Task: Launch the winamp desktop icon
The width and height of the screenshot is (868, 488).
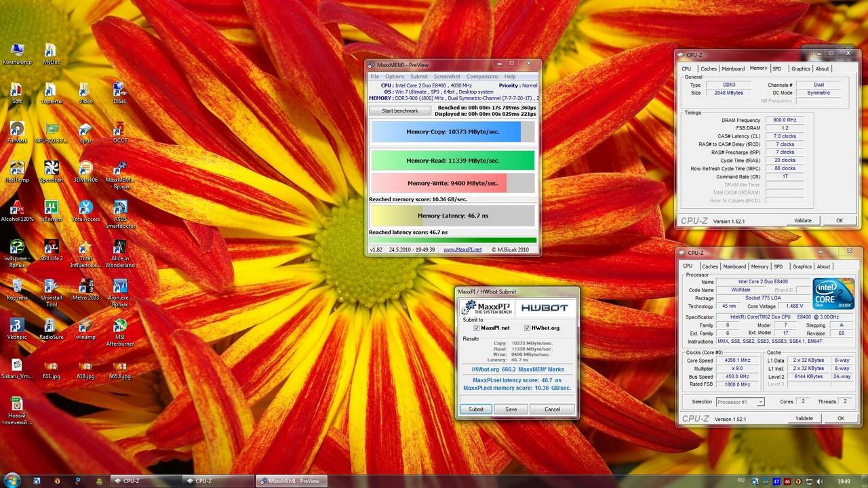Action: [x=85, y=329]
